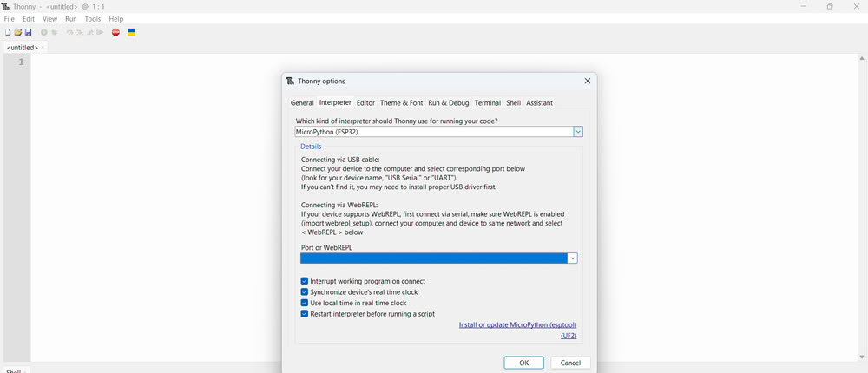Switch to the Shell options tab

click(513, 103)
